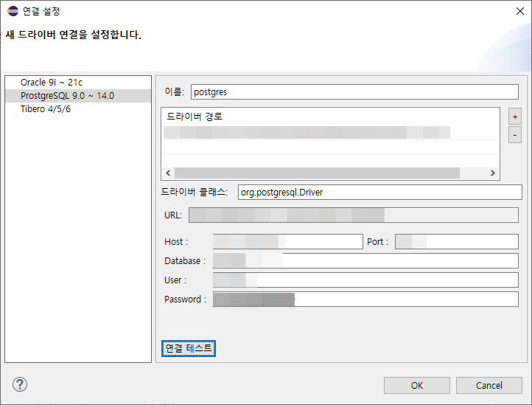
Task: Close the connection settings dialog
Action: [x=519, y=11]
